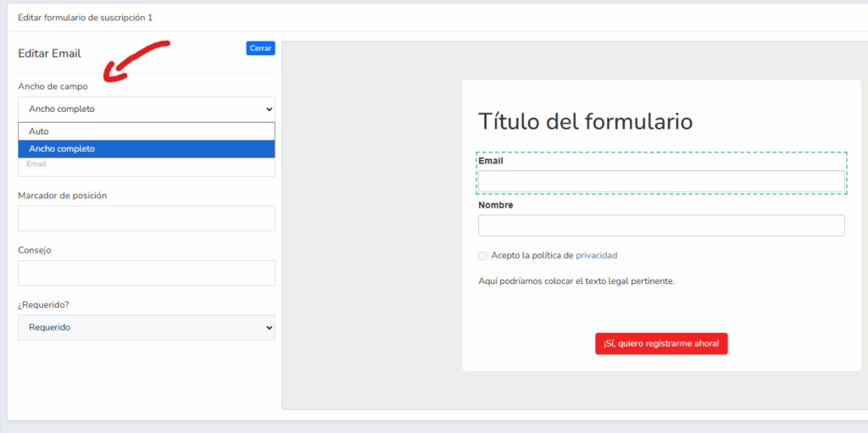Select the Título del formulario heading
868x433 pixels.
pyautogui.click(x=585, y=121)
